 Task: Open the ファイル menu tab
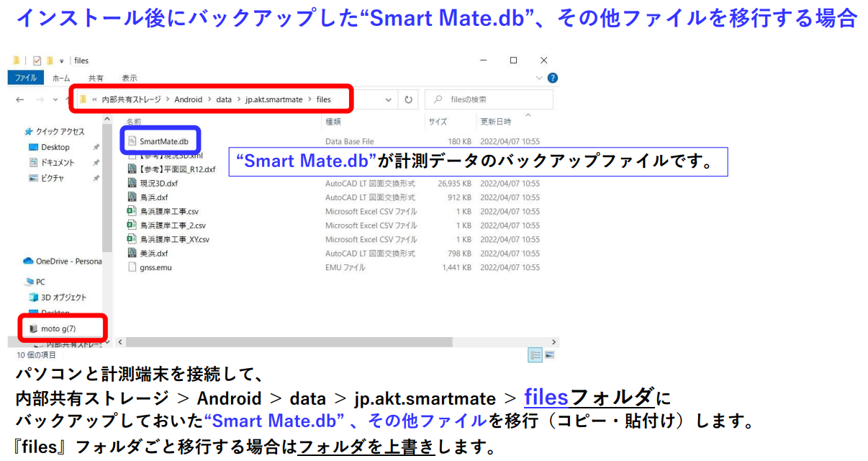click(26, 78)
